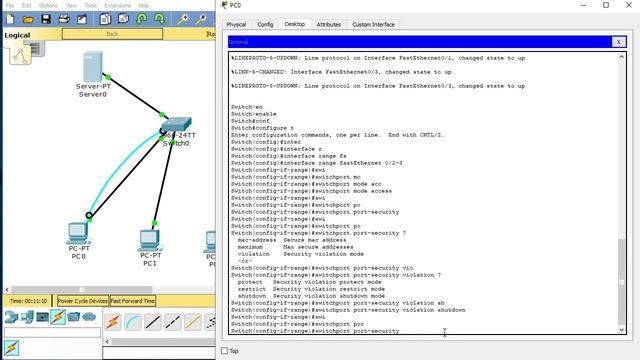The height and width of the screenshot is (360, 640).
Task: Select Miscellaneous category folder icon
Action: click(73, 317)
